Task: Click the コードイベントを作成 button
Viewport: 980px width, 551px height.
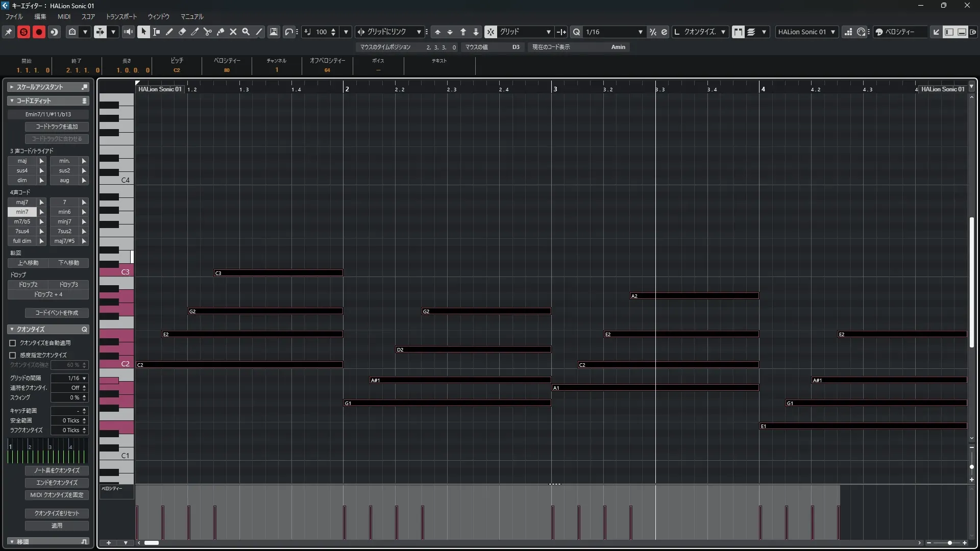Action: [57, 313]
